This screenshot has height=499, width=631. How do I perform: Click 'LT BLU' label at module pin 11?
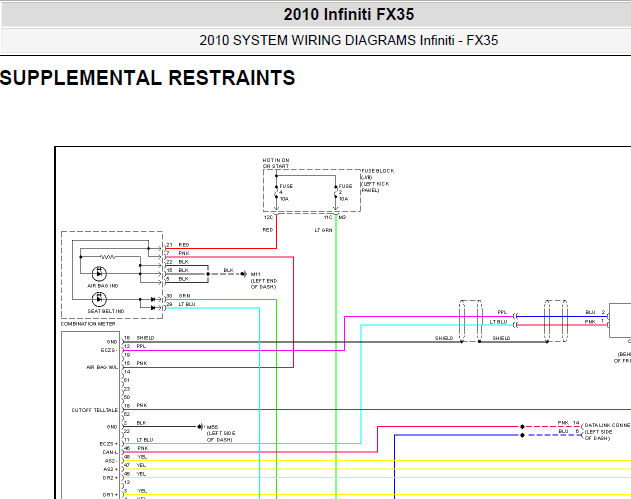point(145,440)
